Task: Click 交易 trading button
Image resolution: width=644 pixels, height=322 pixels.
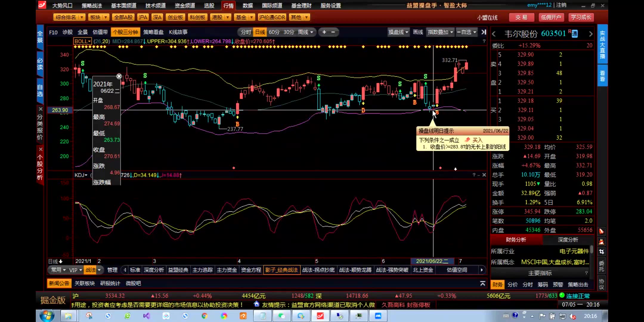Action: click(521, 17)
